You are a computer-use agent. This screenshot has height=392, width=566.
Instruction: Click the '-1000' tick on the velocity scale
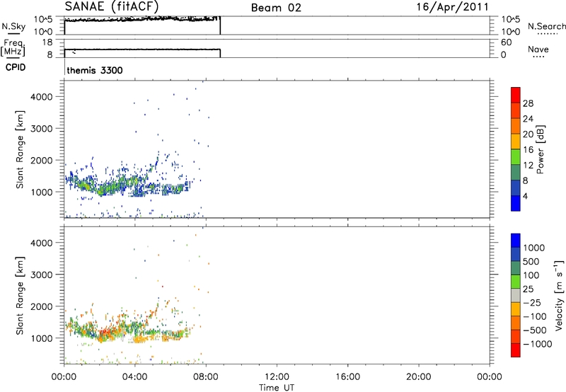click(x=538, y=344)
